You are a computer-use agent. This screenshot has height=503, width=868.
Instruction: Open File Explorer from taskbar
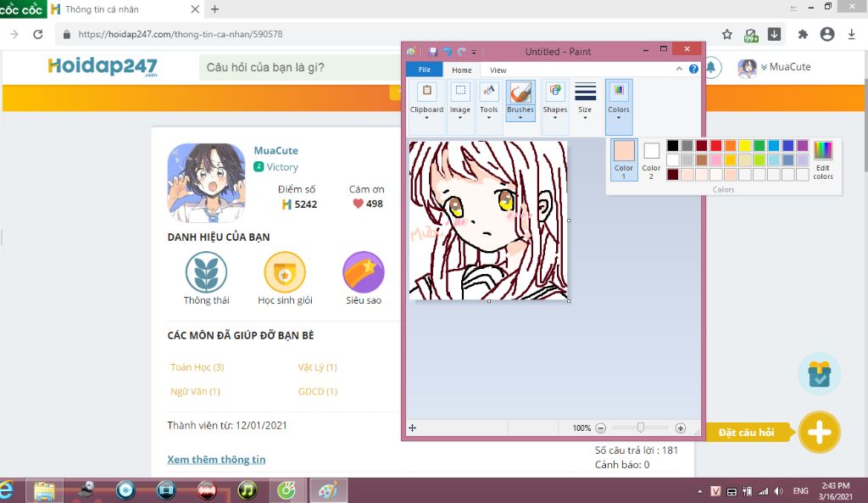[44, 491]
